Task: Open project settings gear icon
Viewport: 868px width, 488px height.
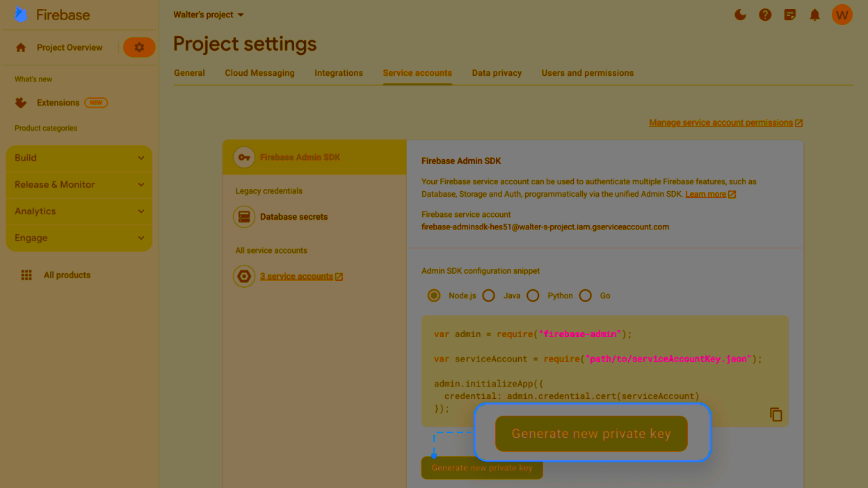Action: pos(139,47)
